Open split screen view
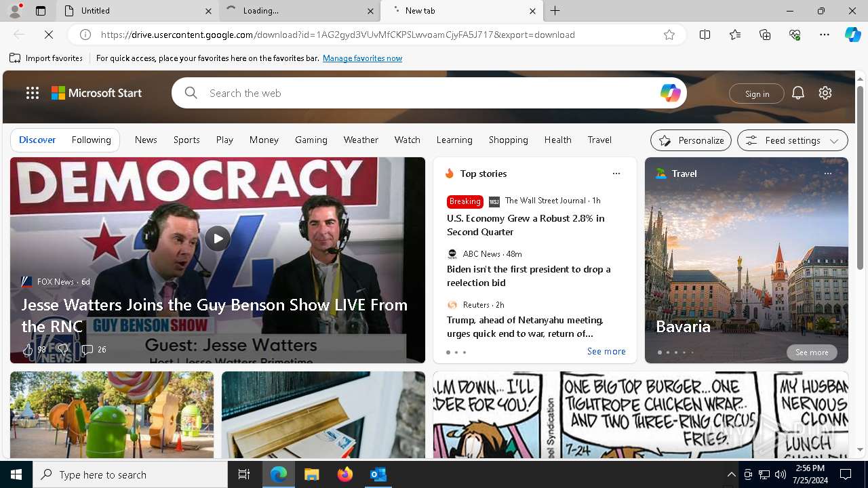The image size is (868, 488). pos(705,35)
